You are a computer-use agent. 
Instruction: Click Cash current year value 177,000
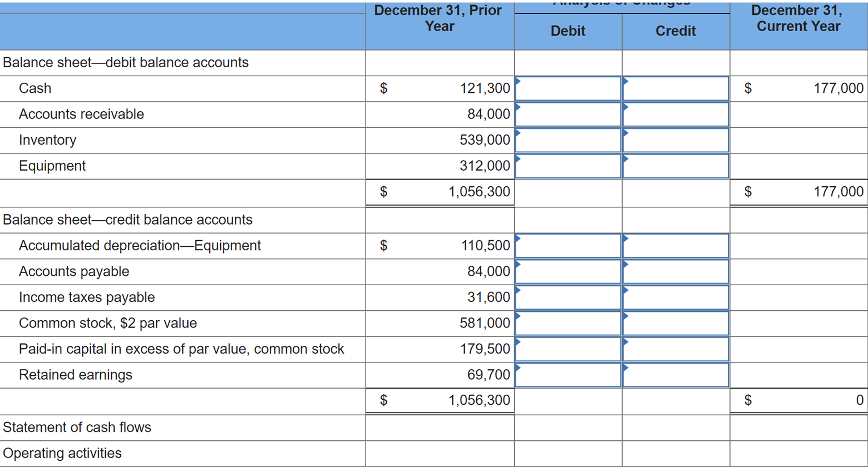[x=839, y=88]
